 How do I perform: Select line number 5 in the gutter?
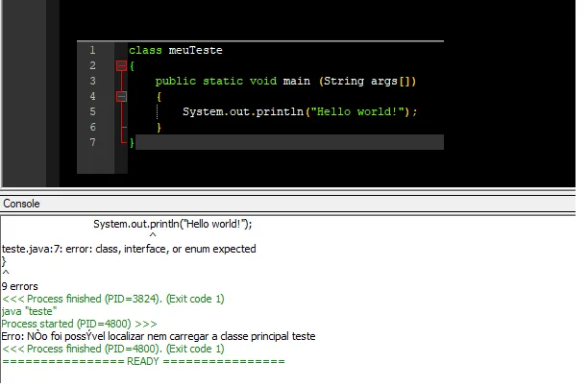click(92, 111)
